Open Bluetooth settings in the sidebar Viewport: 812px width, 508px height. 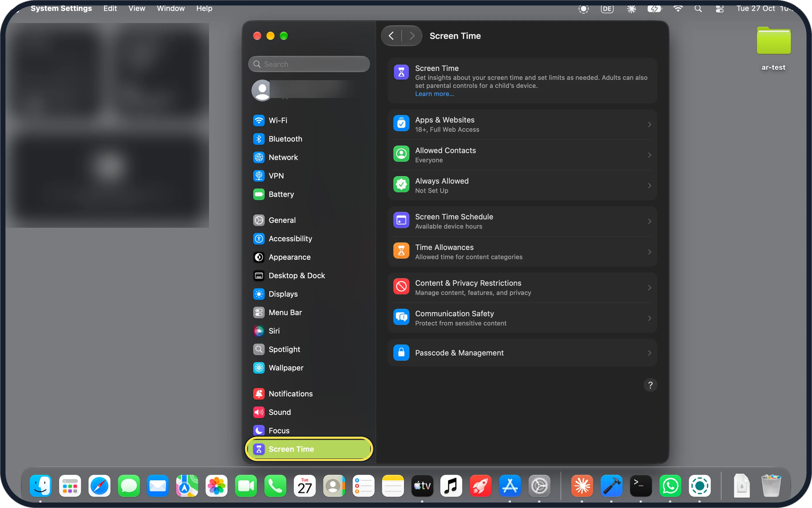pyautogui.click(x=309, y=139)
